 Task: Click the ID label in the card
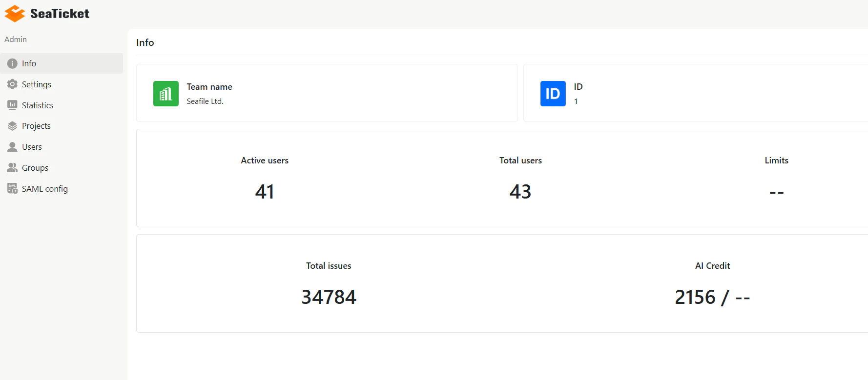[x=578, y=87]
